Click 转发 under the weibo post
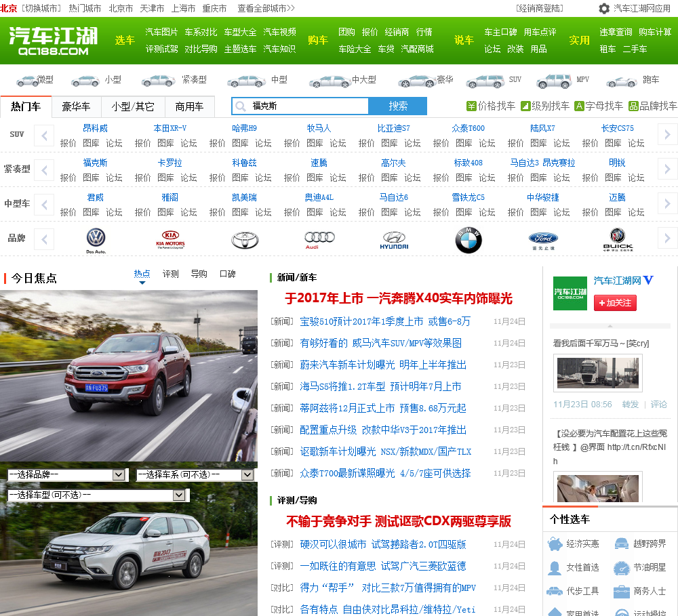Viewport: 678px width, 616px height. [630, 404]
